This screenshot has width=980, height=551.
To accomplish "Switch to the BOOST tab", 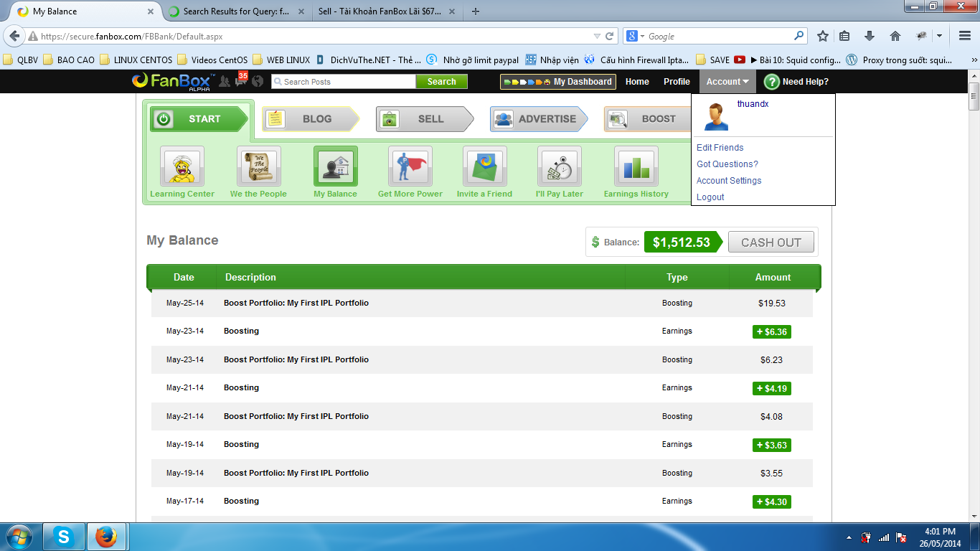I will (647, 119).
